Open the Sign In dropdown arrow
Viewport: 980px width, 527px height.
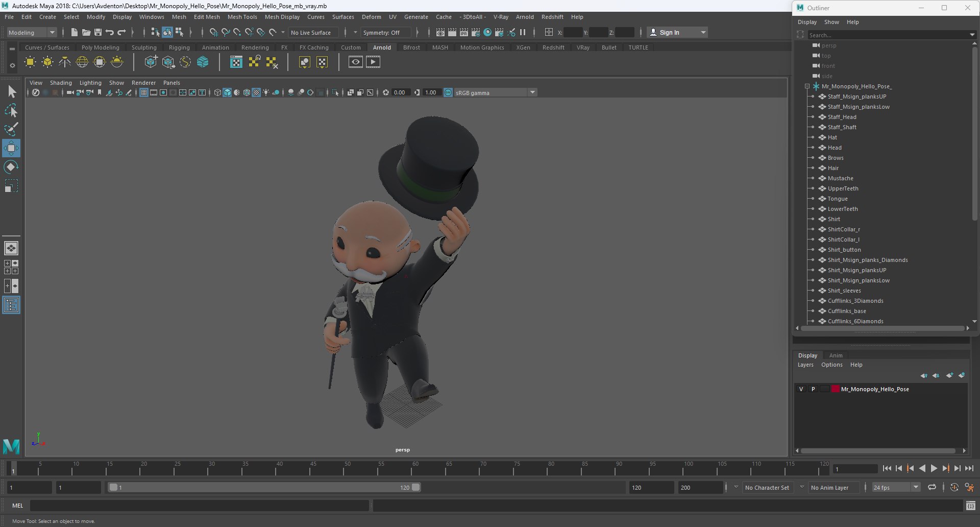click(x=703, y=32)
